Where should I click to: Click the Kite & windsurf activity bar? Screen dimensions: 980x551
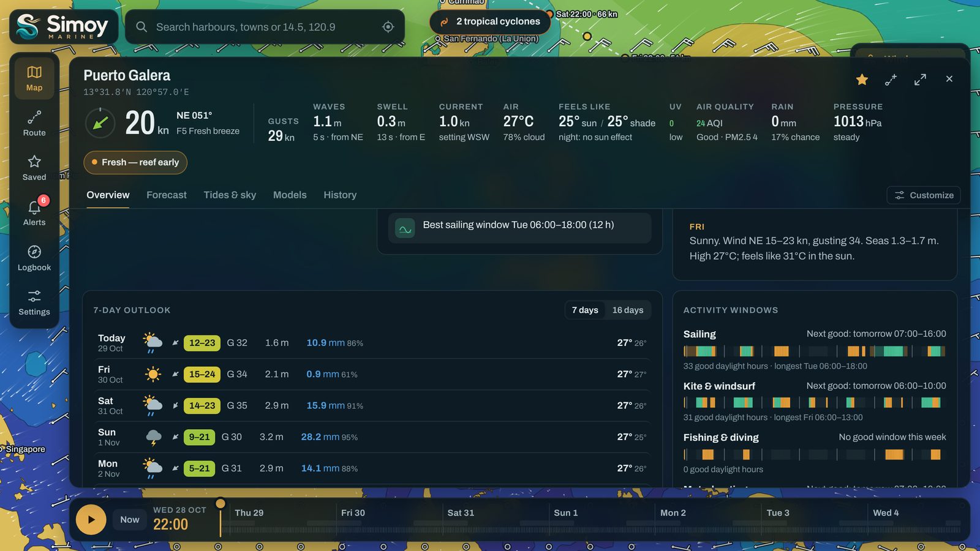tap(815, 402)
